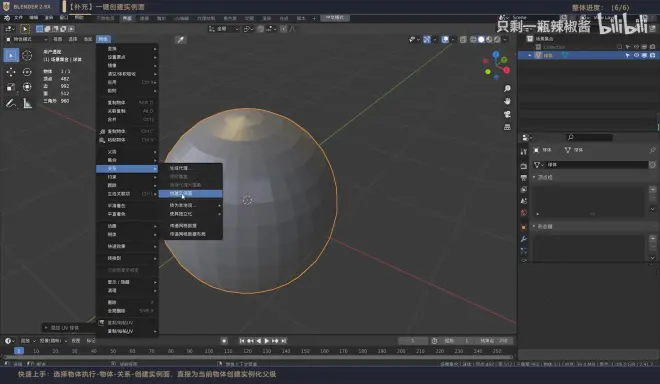Select the Measure ruler tool
660x384 pixels.
(x=27, y=103)
